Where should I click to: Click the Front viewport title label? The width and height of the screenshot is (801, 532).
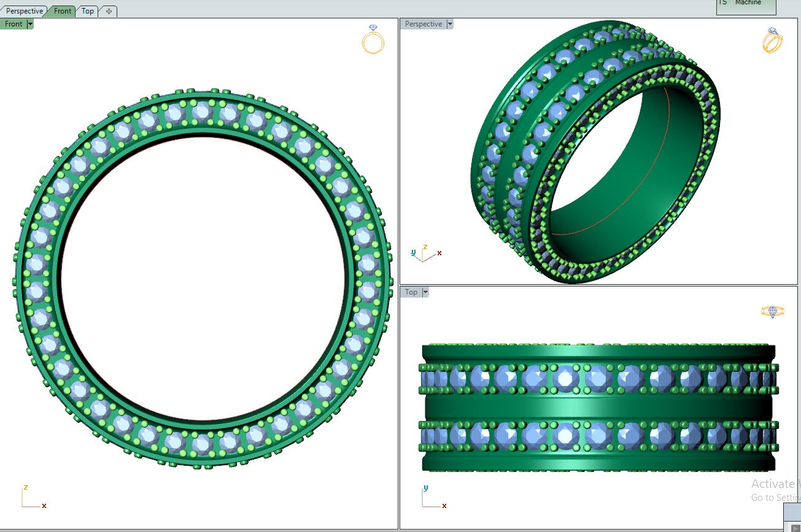pyautogui.click(x=13, y=24)
